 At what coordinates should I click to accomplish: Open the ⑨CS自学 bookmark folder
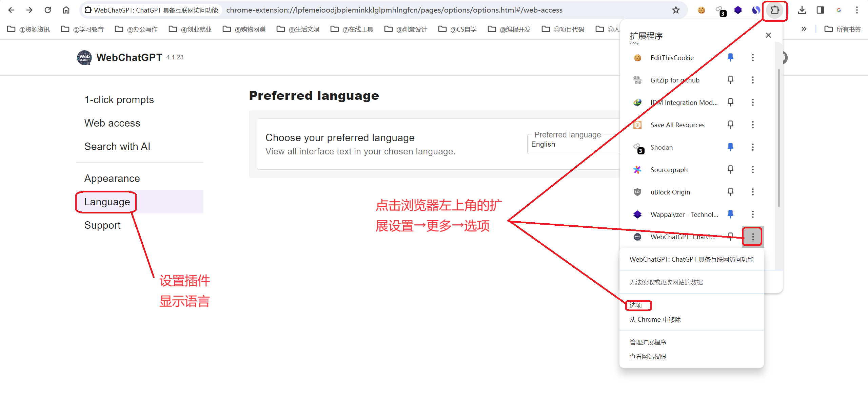pyautogui.click(x=457, y=29)
